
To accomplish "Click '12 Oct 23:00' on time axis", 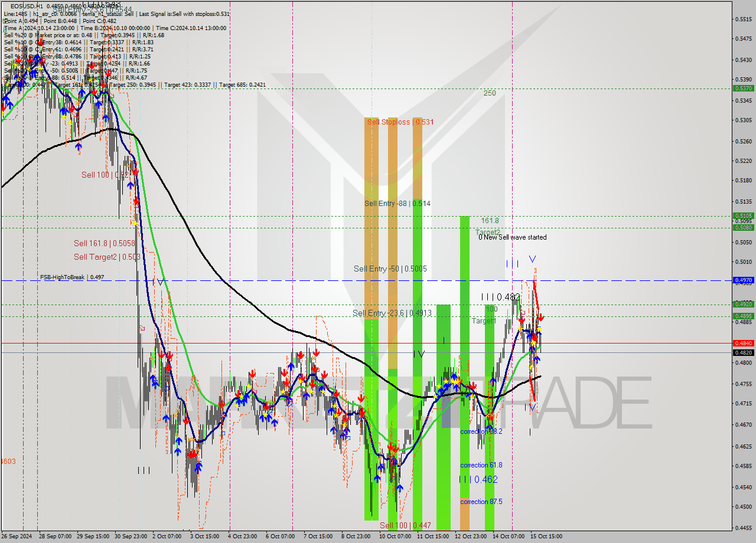I will point(470,537).
